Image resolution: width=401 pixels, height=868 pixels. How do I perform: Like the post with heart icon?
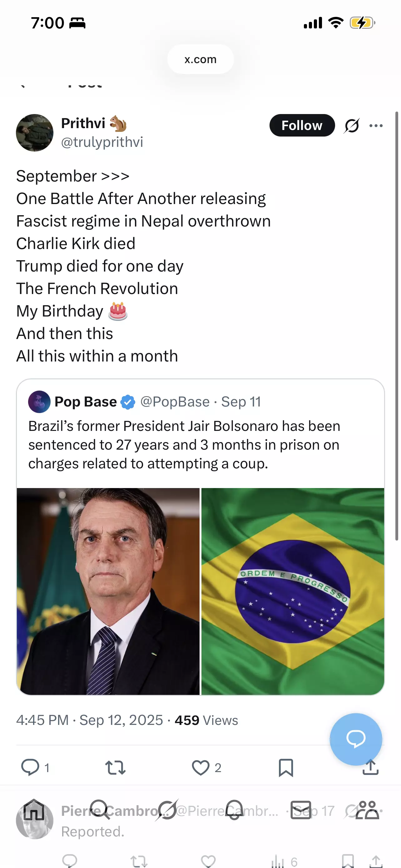(201, 768)
